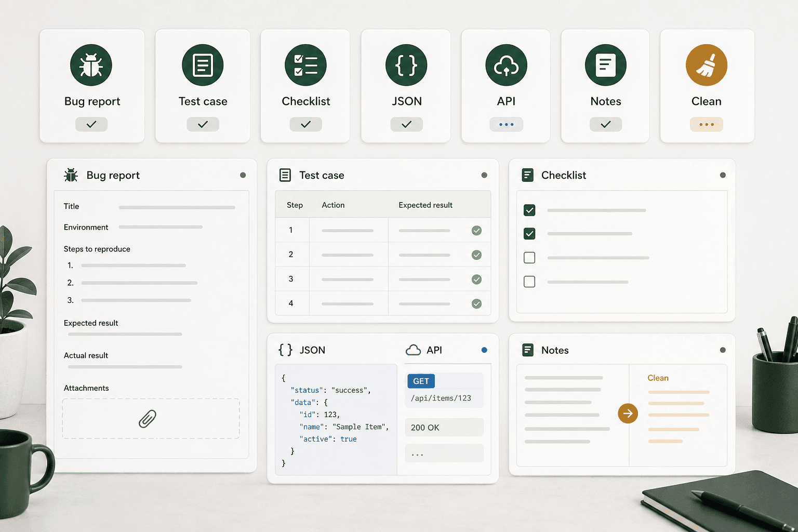Click the Test case document icon in top card
798x532 pixels.
[203, 65]
